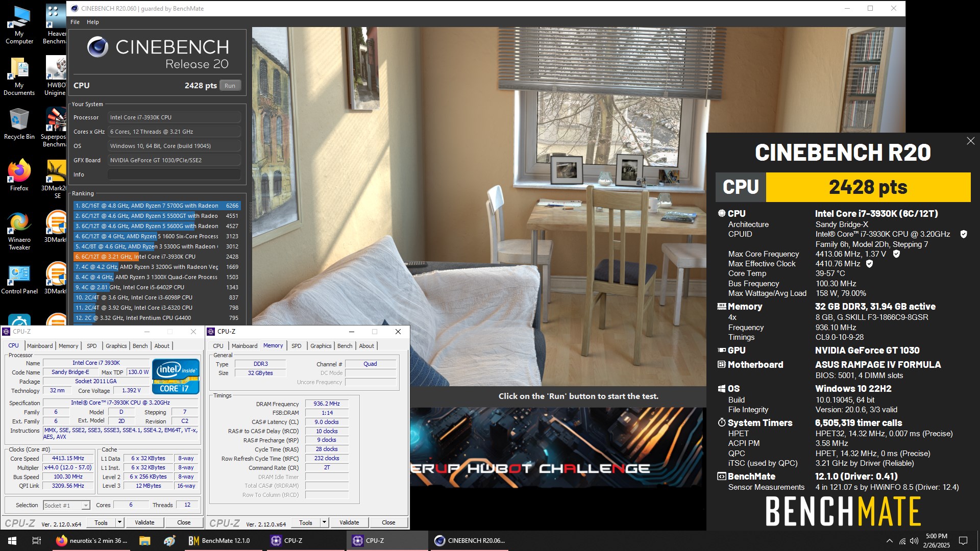Launch Firefox from desktop icon
The width and height of the screenshot is (980, 551).
click(19, 175)
